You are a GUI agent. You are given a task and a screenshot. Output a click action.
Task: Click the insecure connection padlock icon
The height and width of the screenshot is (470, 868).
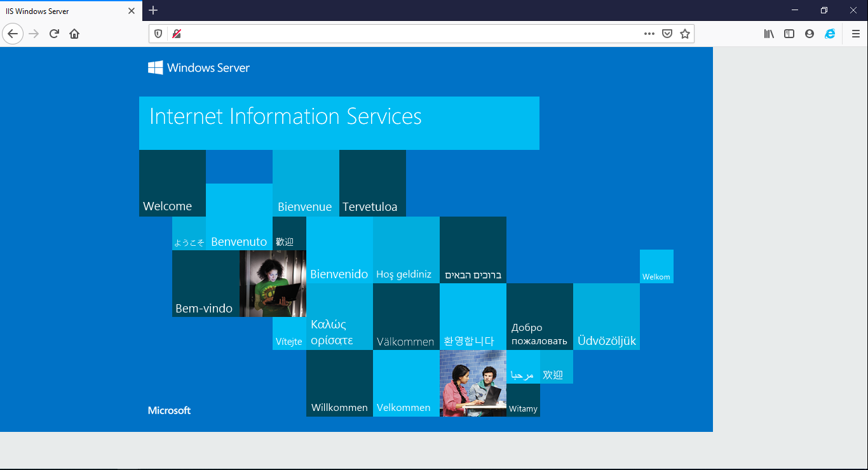point(177,34)
